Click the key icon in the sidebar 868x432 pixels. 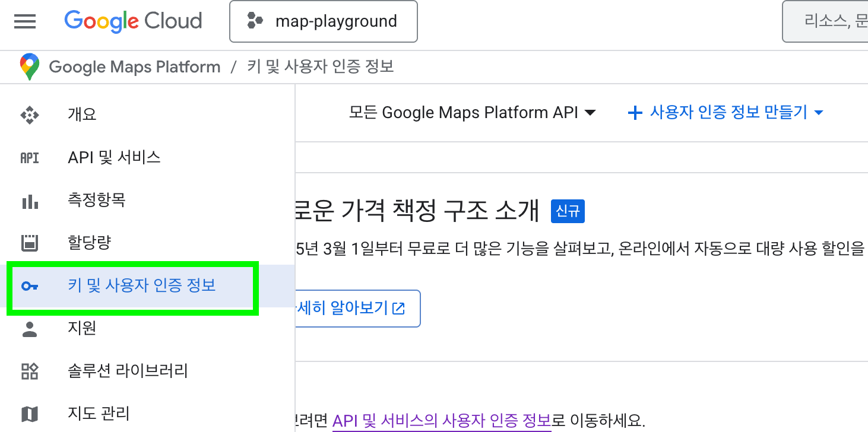(30, 286)
